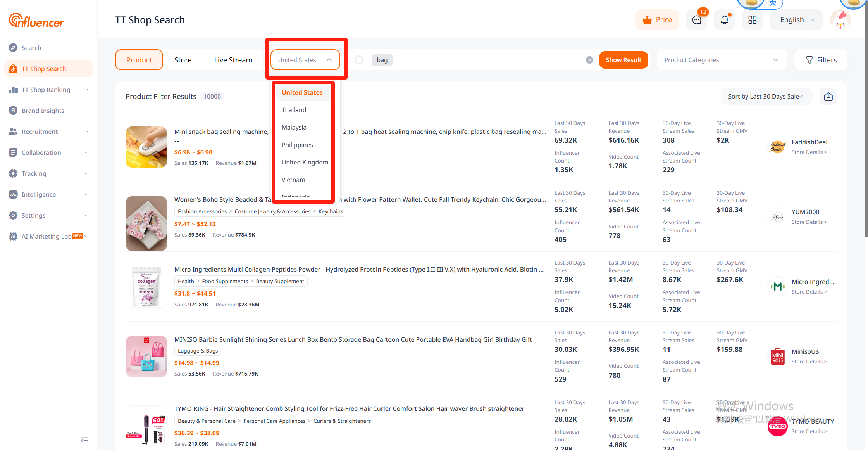
Task: Open the Product Categories dropdown
Action: point(722,60)
